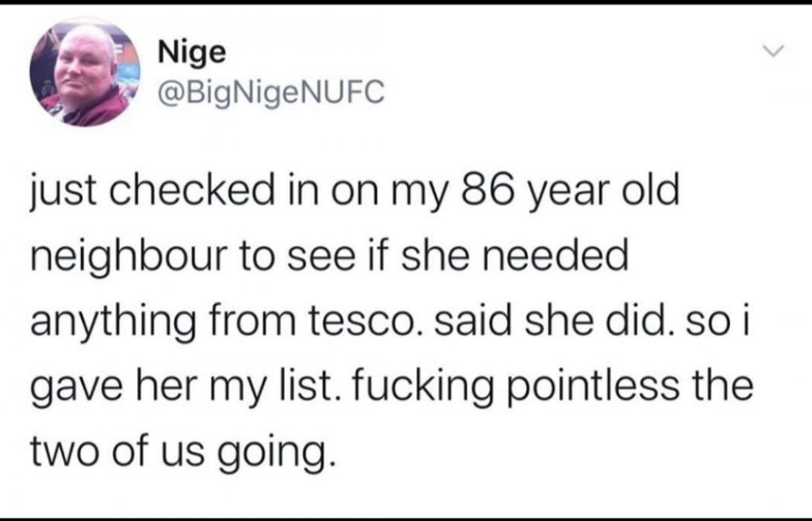Screen dimensions: 812x521
Task: Click the phrase 'to see if'
Action: [x=314, y=256]
